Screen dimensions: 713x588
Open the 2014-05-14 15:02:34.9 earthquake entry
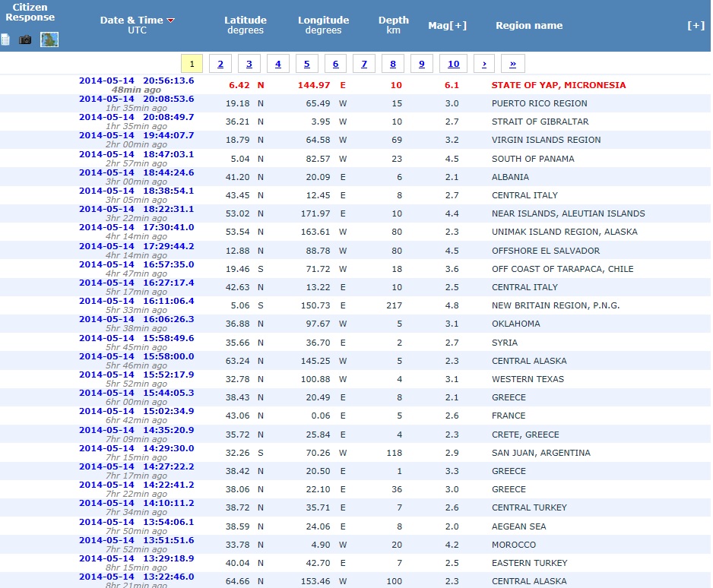pos(136,411)
